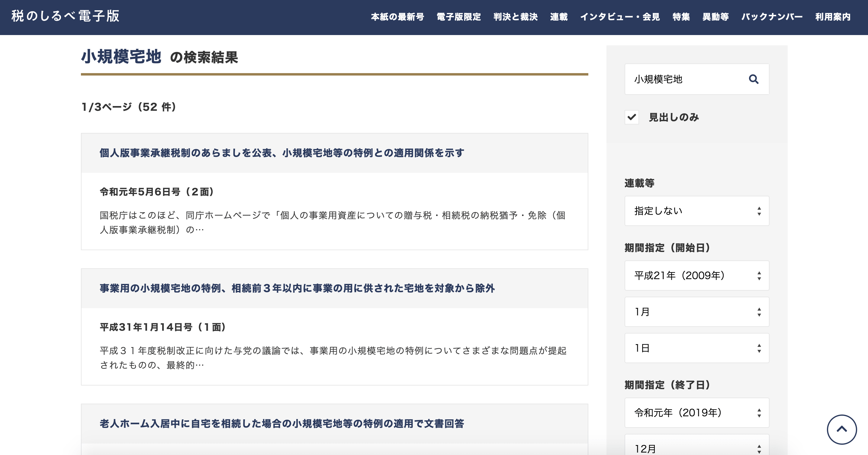Go to 電子版限定 menu item
This screenshot has width=868, height=455.
click(x=458, y=17)
